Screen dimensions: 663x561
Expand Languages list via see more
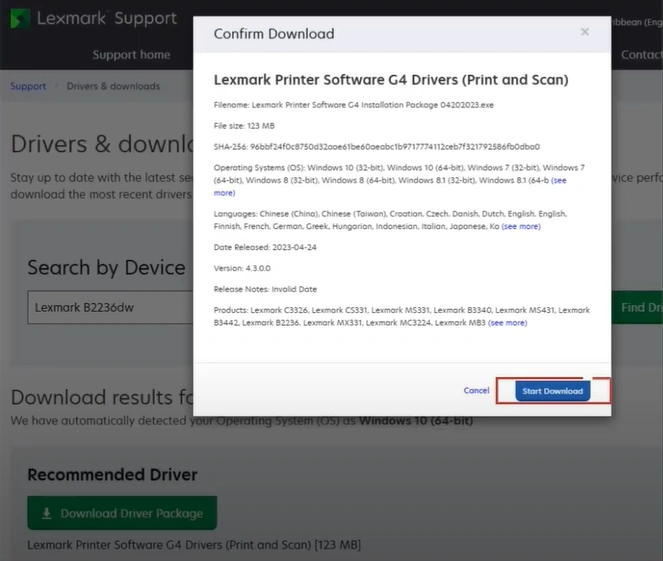click(x=520, y=227)
